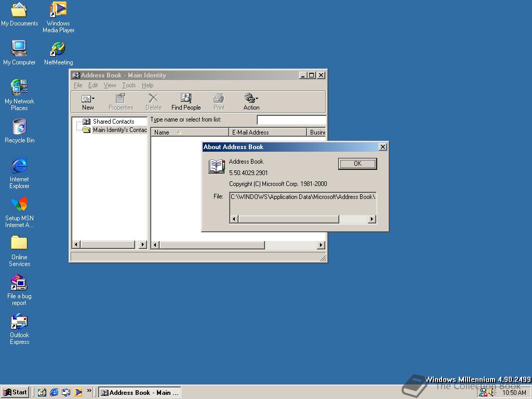Open the Start menu
The height and width of the screenshot is (399, 532).
coord(15,392)
